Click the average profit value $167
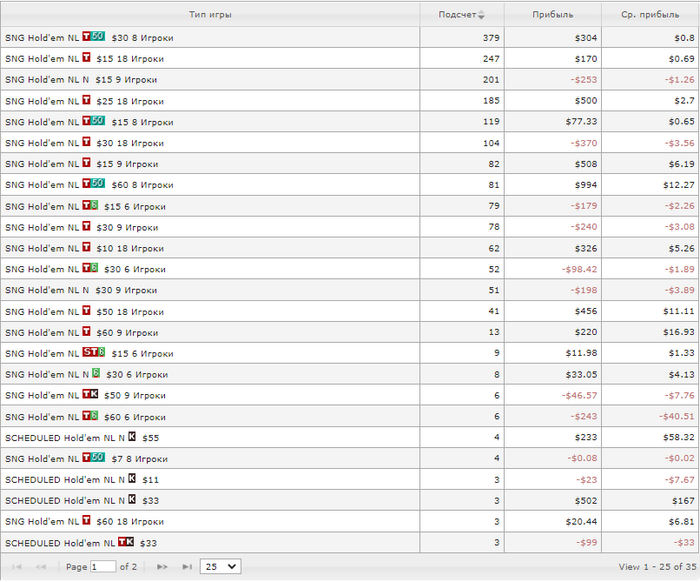The height and width of the screenshot is (582, 700). point(683,501)
